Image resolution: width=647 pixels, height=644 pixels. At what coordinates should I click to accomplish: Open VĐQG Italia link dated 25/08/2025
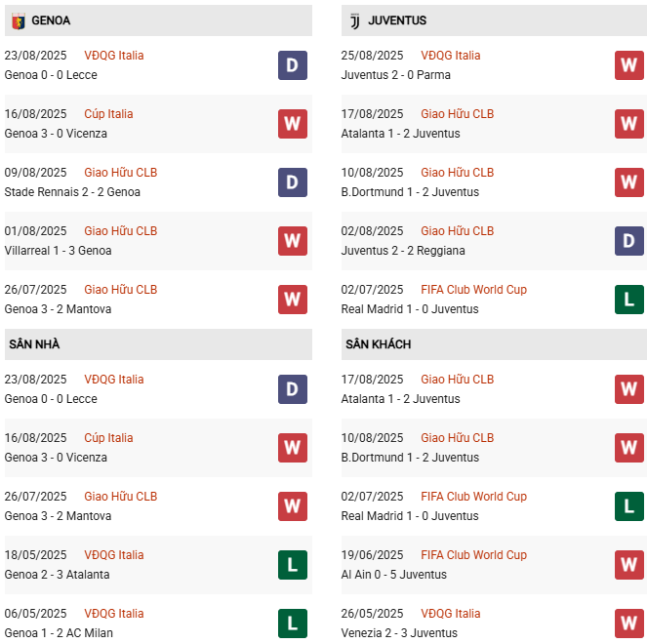451,56
